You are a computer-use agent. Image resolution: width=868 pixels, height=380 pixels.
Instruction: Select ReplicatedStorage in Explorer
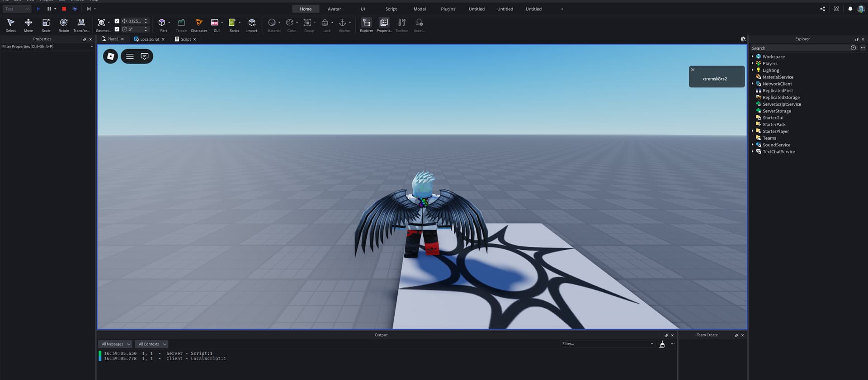tap(781, 98)
